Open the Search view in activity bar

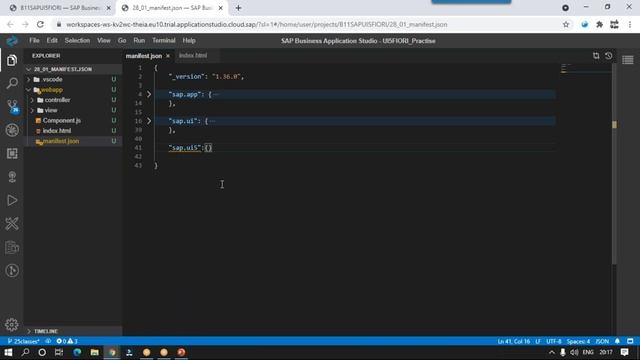pos(12,83)
